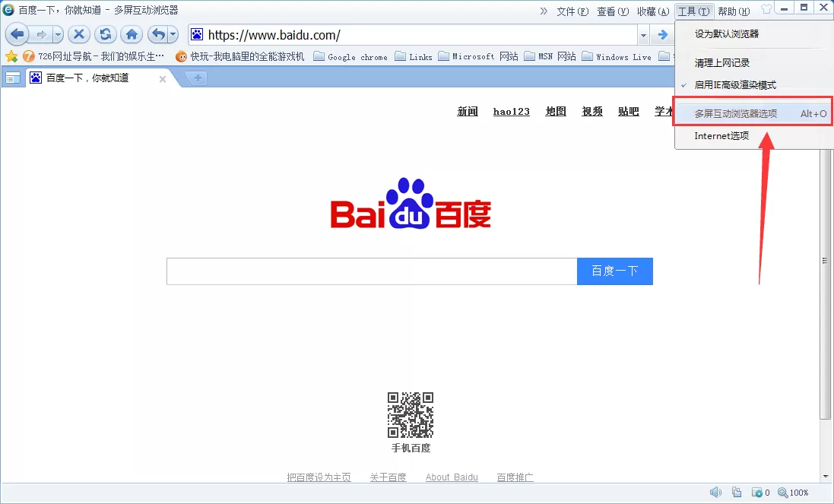Click the scrollbar down arrow
Screen dimensions: 834x504
point(825,477)
